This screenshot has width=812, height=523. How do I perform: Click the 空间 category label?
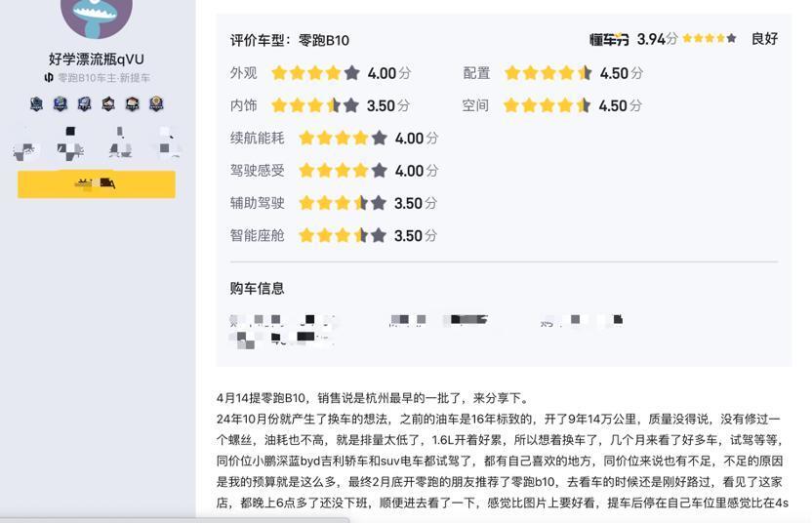click(475, 105)
